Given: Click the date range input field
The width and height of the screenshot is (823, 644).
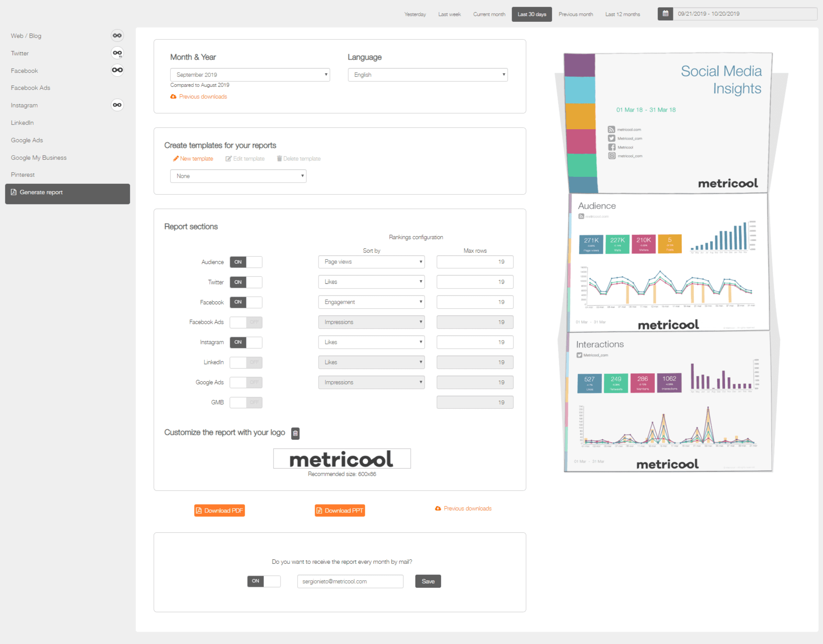Looking at the screenshot, I should click(x=745, y=14).
